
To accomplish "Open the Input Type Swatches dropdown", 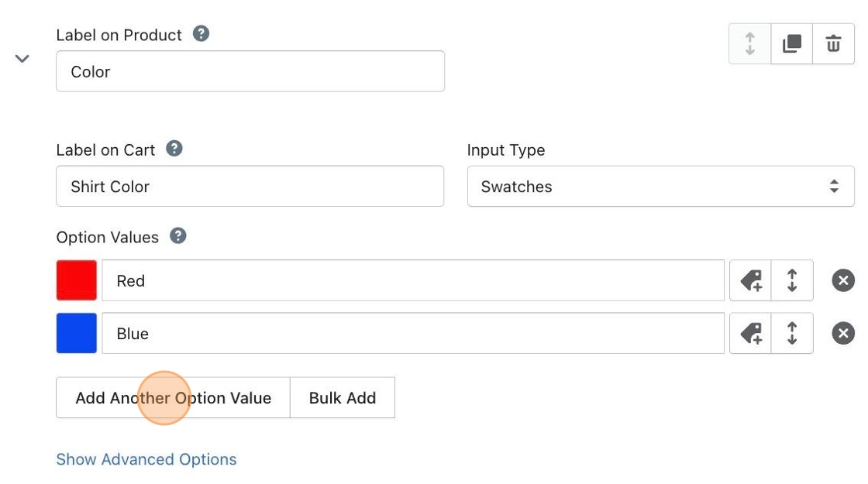I will point(660,187).
